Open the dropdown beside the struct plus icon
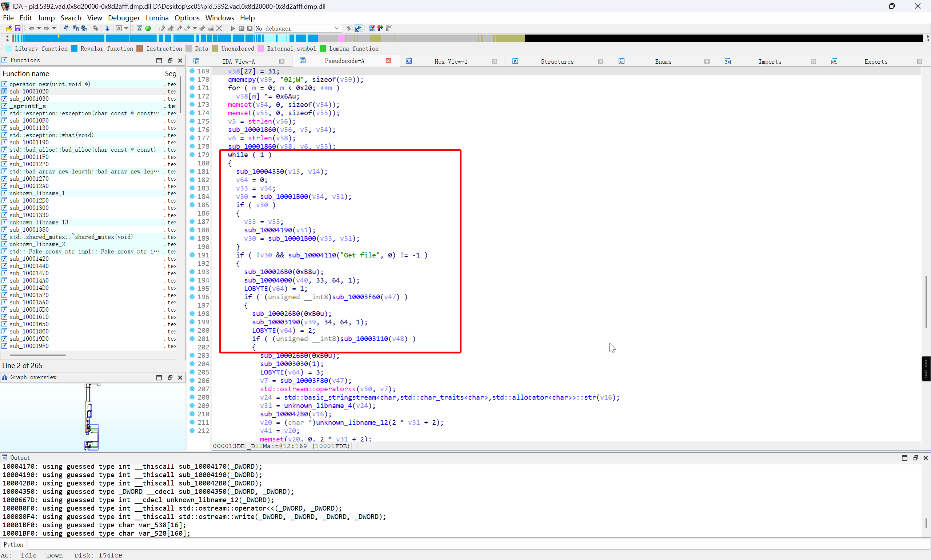Viewport: 931px width, 560px height. pyautogui.click(x=195, y=28)
